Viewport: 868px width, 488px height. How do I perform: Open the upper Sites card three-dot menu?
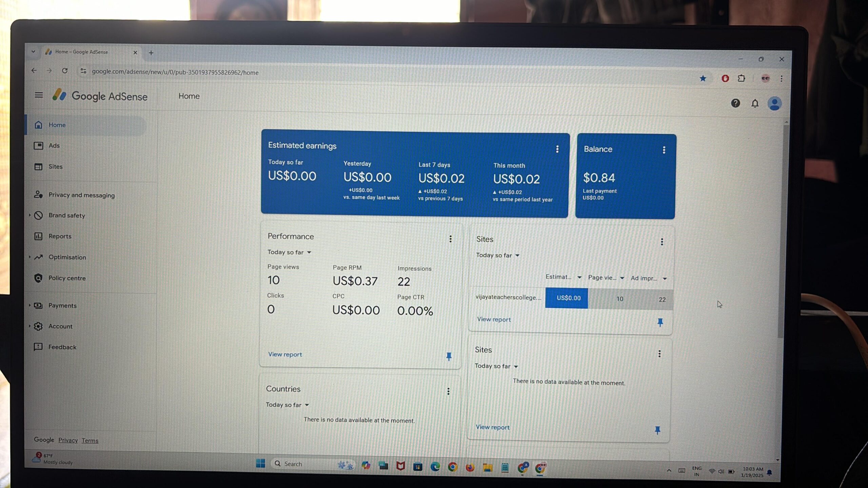click(x=662, y=242)
